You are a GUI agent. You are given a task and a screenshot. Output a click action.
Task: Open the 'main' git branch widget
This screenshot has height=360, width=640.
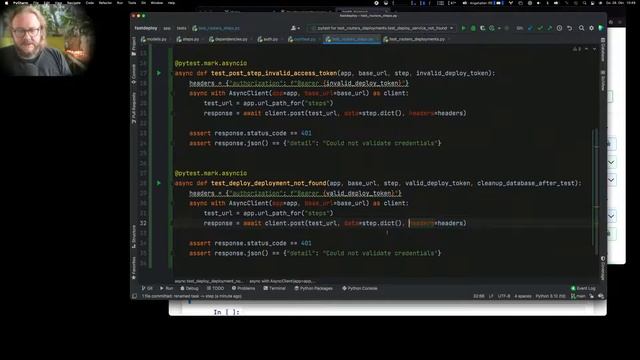click(578, 296)
